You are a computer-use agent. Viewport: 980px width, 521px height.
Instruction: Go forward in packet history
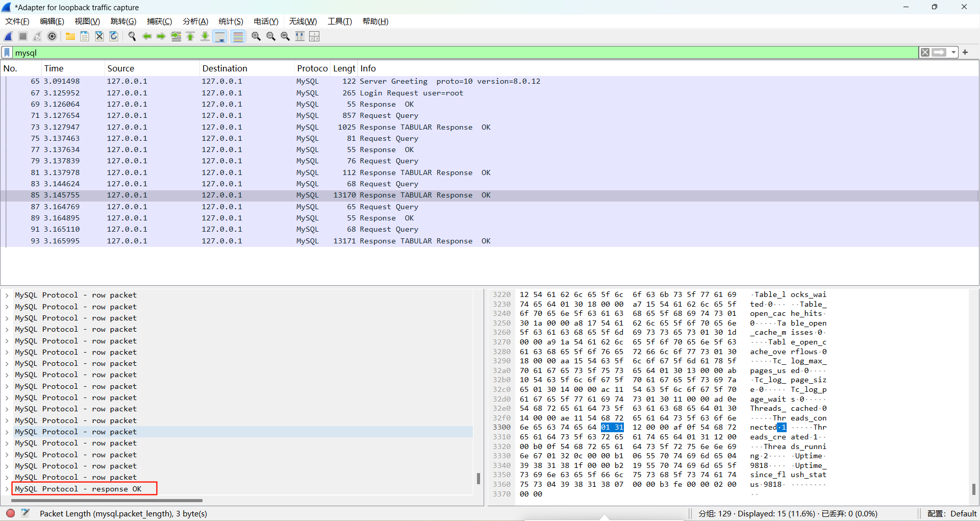pos(161,36)
